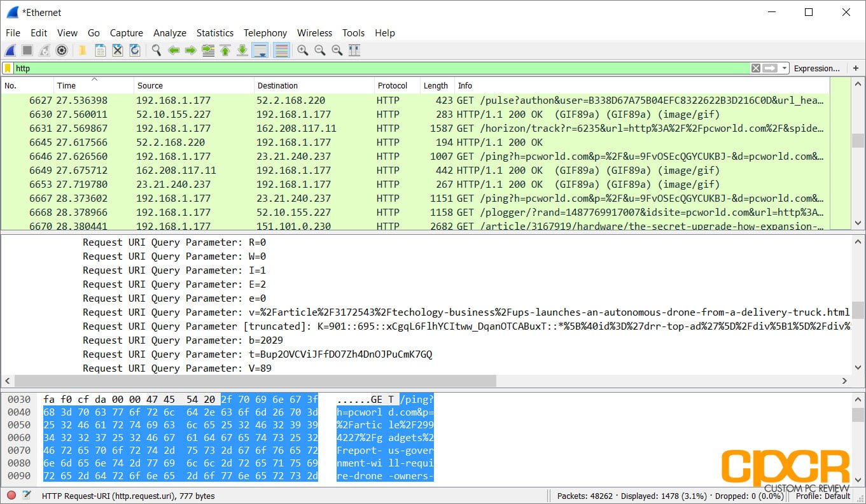The width and height of the screenshot is (866, 504).
Task: Toggle the display filter bookmark menu
Action: point(6,68)
